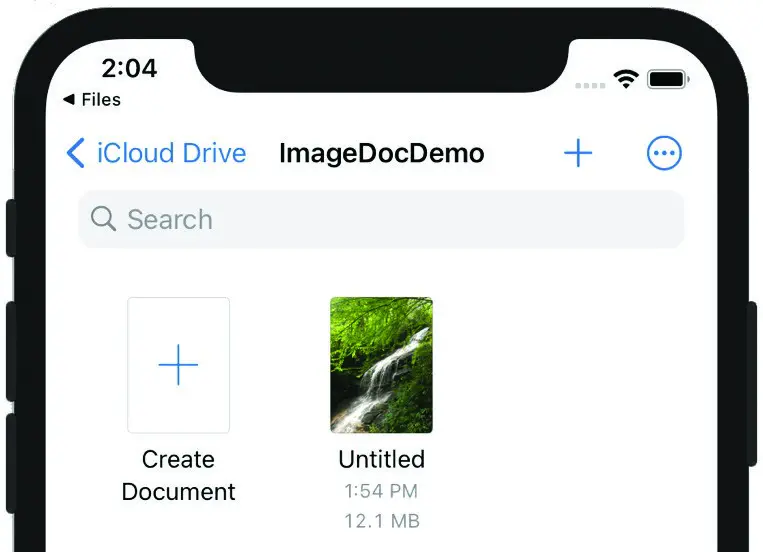Tap the ImageDocDemo folder title
This screenshot has width=763, height=552.
click(382, 153)
